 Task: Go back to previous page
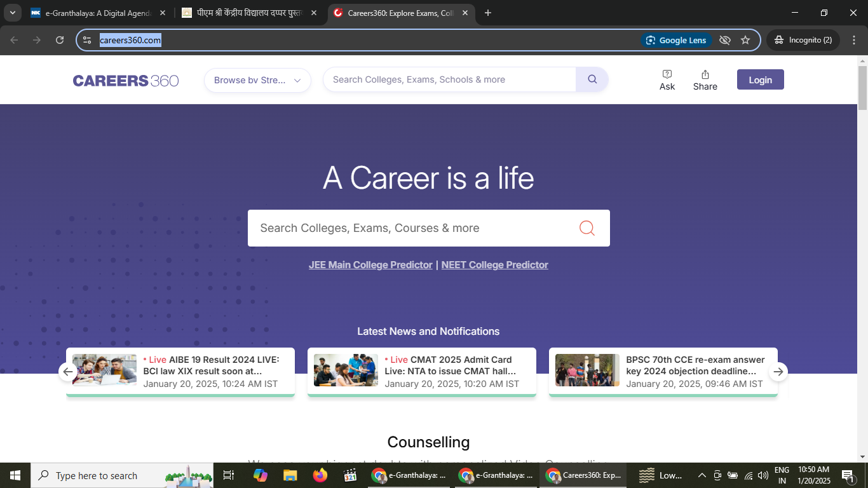pyautogui.click(x=14, y=40)
